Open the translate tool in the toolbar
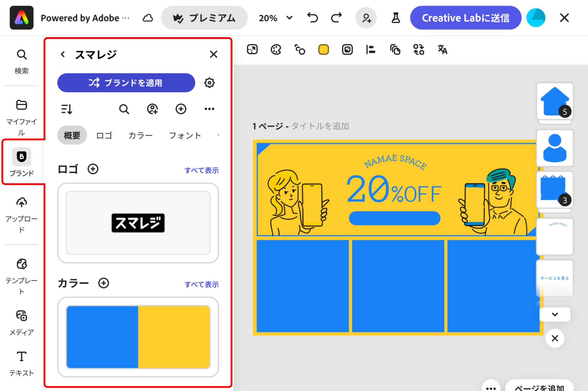Image resolution: width=588 pixels, height=391 pixels. pyautogui.click(x=442, y=50)
